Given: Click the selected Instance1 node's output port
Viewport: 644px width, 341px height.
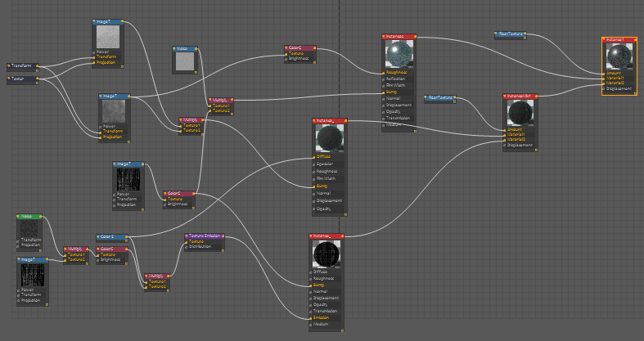Looking at the screenshot, I should pos(635,40).
